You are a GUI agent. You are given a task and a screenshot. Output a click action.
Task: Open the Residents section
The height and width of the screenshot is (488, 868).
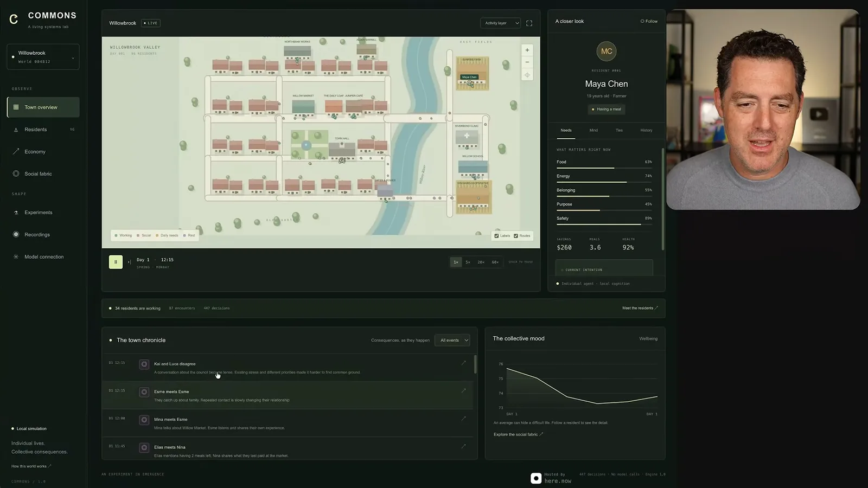pos(43,130)
